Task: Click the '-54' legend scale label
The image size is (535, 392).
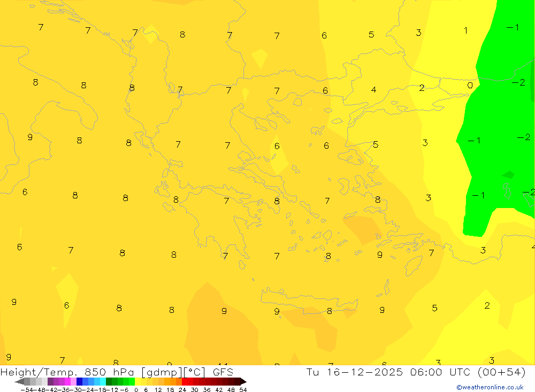Action: tap(27, 390)
